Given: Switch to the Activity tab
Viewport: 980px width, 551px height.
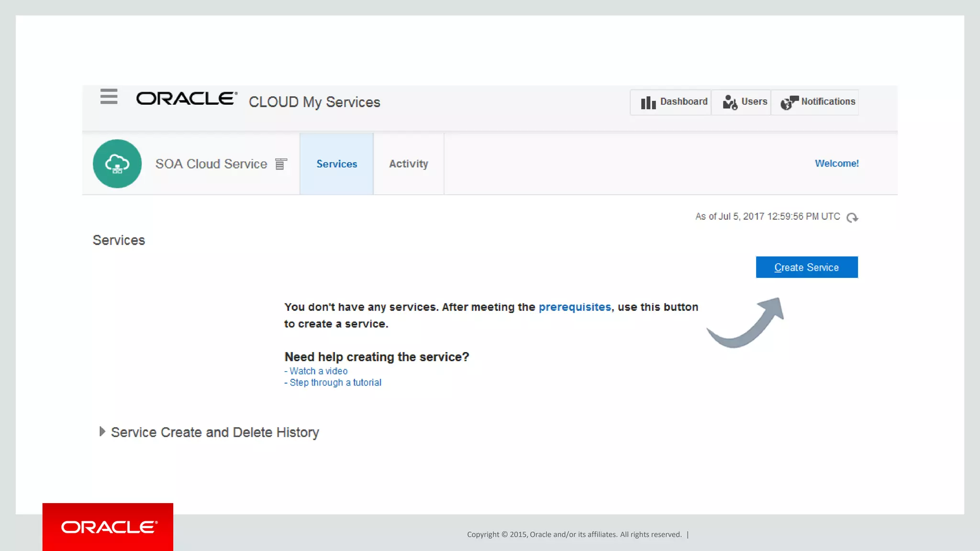Looking at the screenshot, I should pyautogui.click(x=409, y=164).
